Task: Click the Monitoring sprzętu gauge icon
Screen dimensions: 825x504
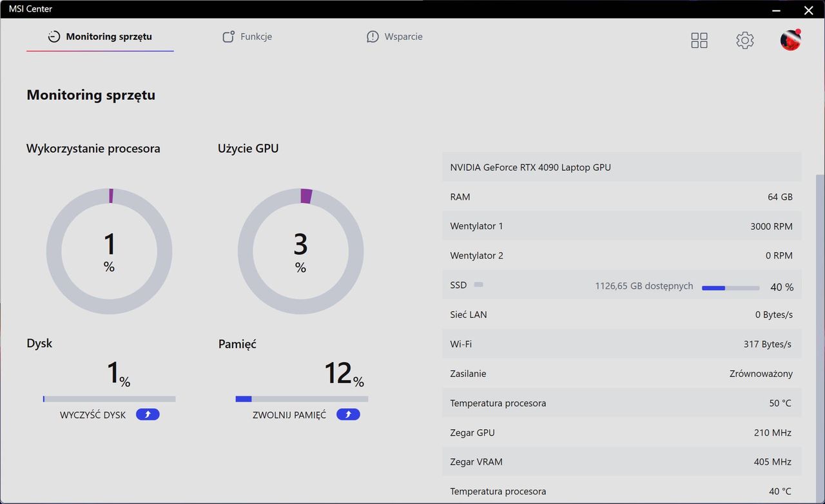Action: click(54, 37)
